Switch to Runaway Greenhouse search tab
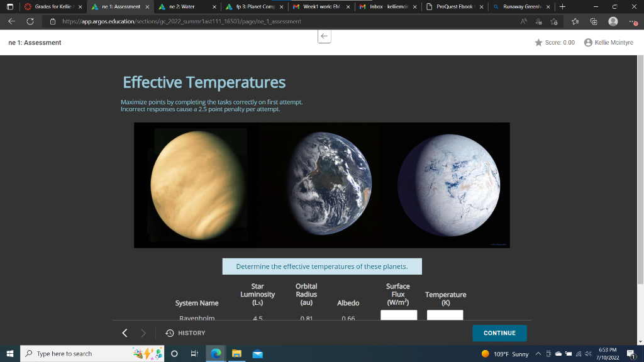Screen dimensions: 644x362 (x=521, y=6)
